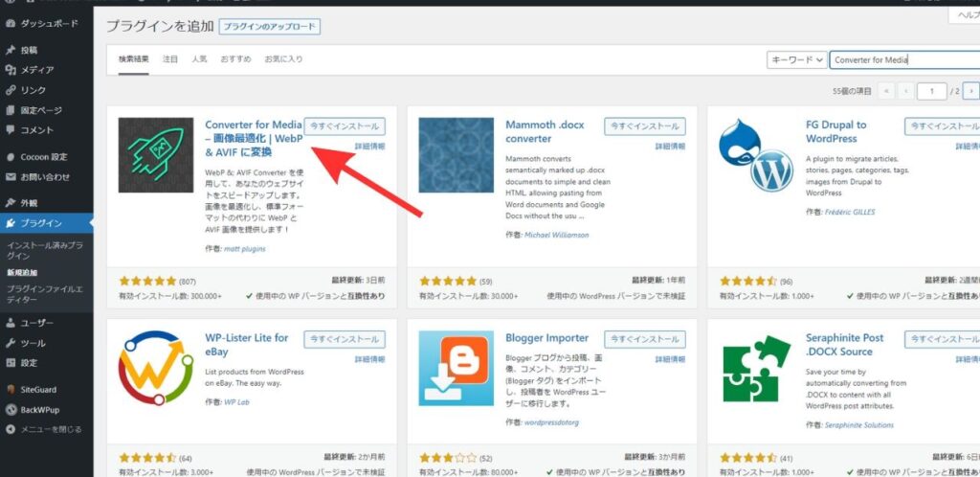Click the 固定ページ pages icon
The width and height of the screenshot is (980, 477).
(x=10, y=111)
